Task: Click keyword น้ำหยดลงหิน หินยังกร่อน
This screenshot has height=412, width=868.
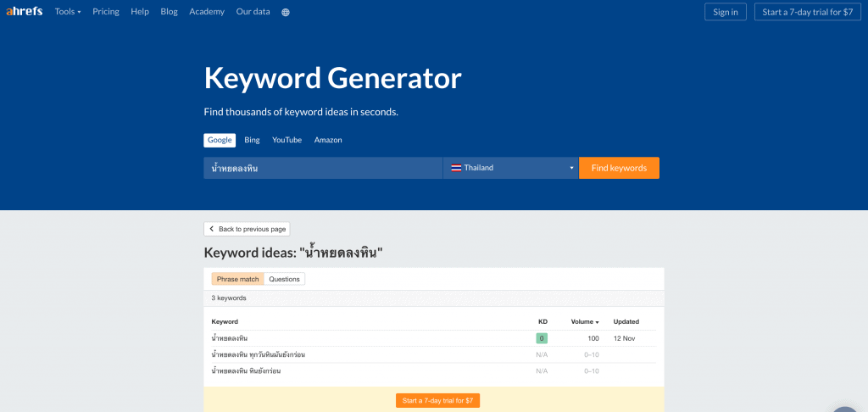Action: tap(246, 371)
